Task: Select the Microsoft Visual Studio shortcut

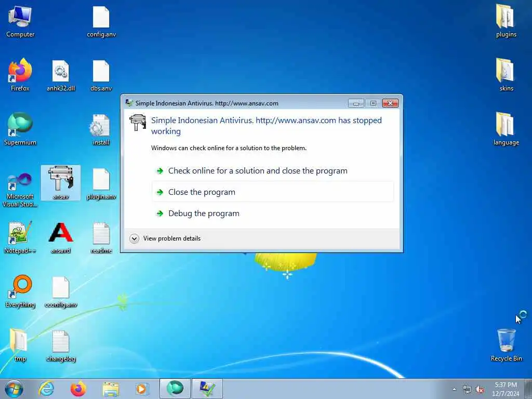Action: [20, 189]
